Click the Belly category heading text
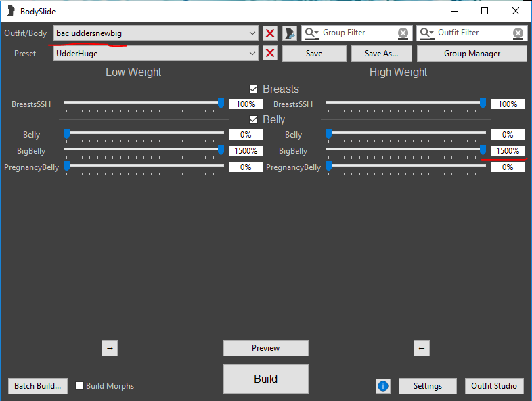Screen dimensions: 532x401 (274, 119)
